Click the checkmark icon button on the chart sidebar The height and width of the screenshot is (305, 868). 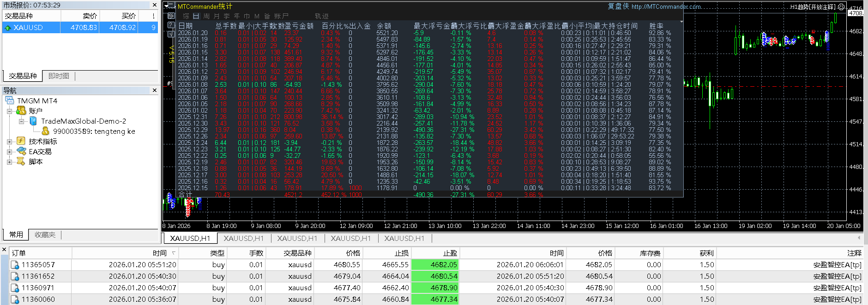click(171, 34)
